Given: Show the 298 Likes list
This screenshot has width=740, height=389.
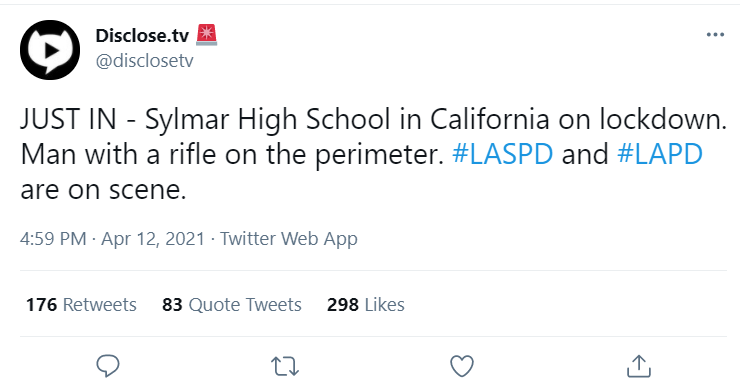Looking at the screenshot, I should tap(366, 304).
